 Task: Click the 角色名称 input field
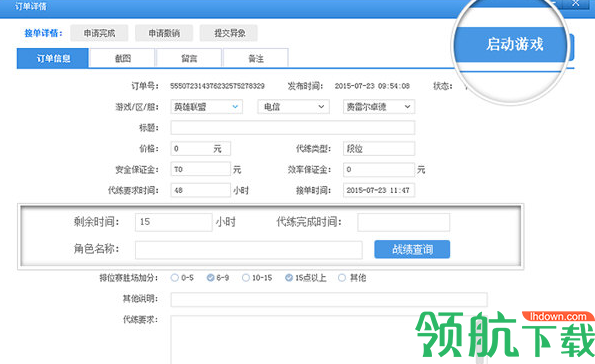click(x=249, y=250)
